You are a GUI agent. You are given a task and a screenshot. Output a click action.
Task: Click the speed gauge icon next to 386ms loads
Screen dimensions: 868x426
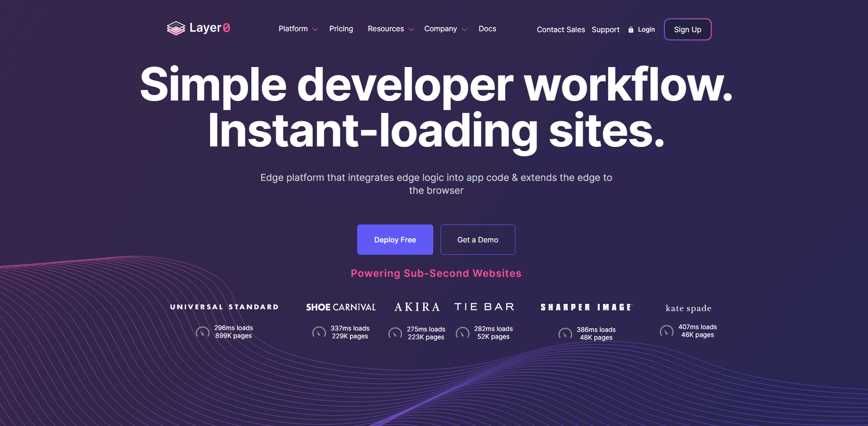(x=565, y=334)
